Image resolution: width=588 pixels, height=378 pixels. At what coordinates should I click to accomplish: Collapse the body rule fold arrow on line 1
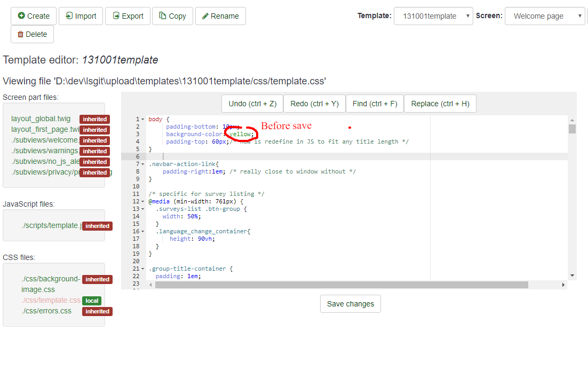pos(142,120)
